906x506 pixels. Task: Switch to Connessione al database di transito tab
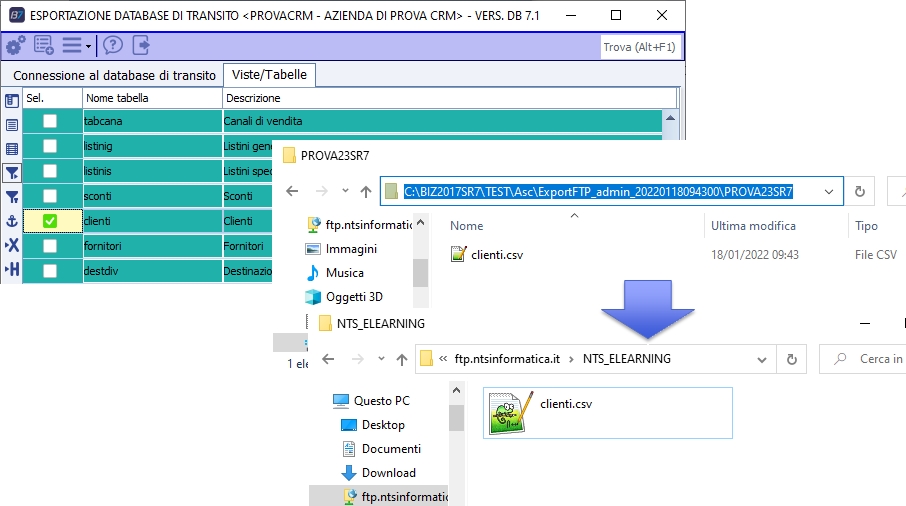click(114, 75)
